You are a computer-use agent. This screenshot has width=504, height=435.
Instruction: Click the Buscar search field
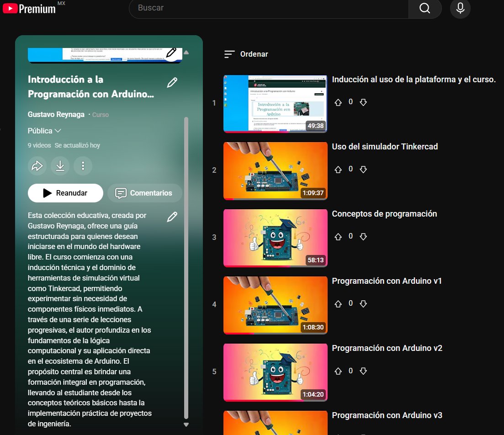pyautogui.click(x=269, y=8)
